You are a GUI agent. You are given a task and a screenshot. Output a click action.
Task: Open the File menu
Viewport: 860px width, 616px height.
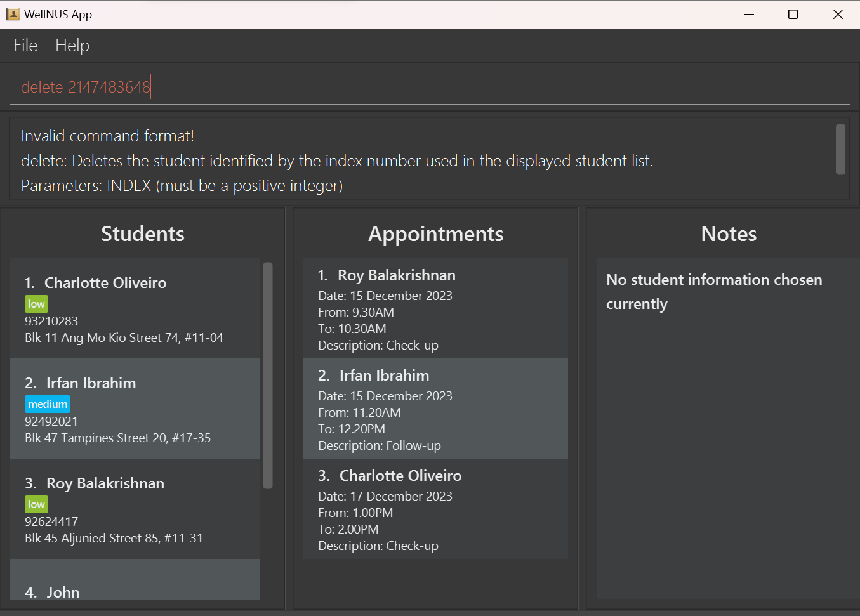coord(25,46)
